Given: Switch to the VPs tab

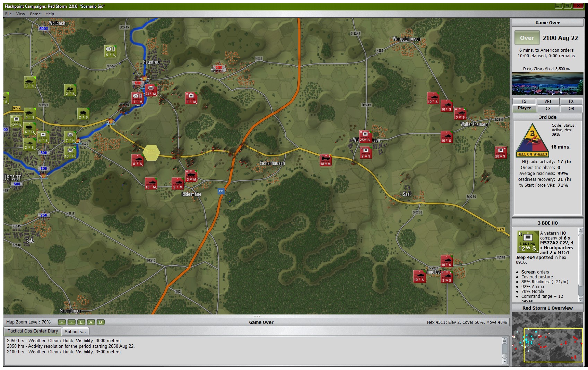Looking at the screenshot, I should coord(547,101).
